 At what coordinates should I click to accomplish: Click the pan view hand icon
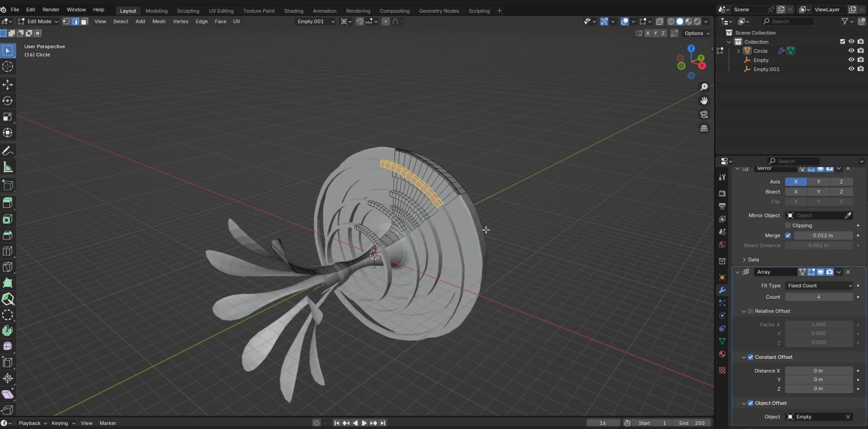704,101
